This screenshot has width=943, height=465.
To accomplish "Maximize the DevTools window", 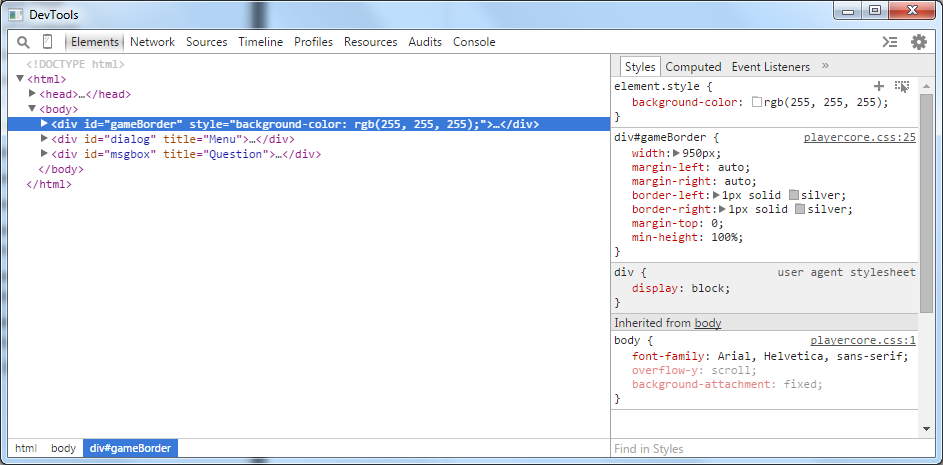I will point(875,10).
